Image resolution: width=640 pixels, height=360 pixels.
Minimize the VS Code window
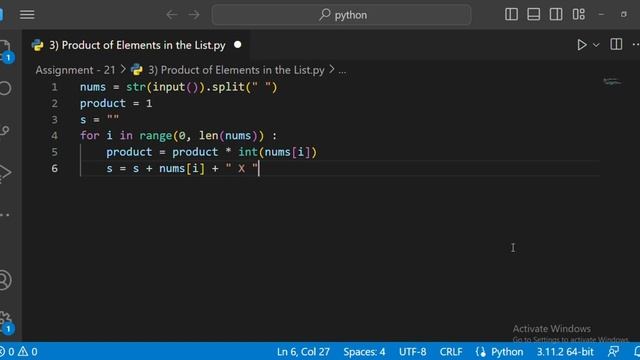[x=601, y=14]
